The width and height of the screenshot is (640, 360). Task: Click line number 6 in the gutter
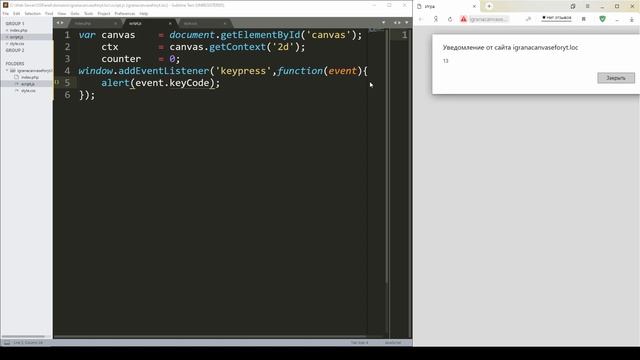click(x=67, y=95)
